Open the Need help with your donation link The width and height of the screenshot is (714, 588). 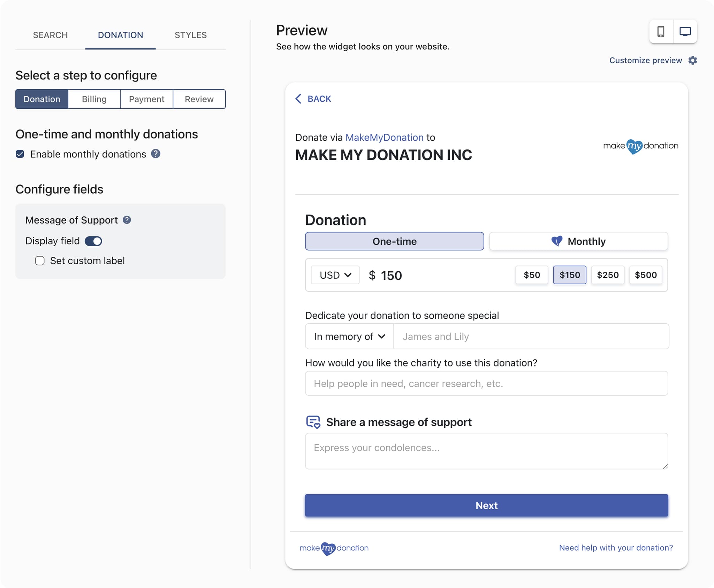coord(616,548)
